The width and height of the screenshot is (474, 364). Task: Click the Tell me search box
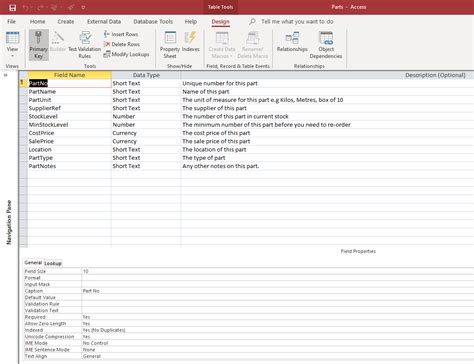[x=297, y=22]
